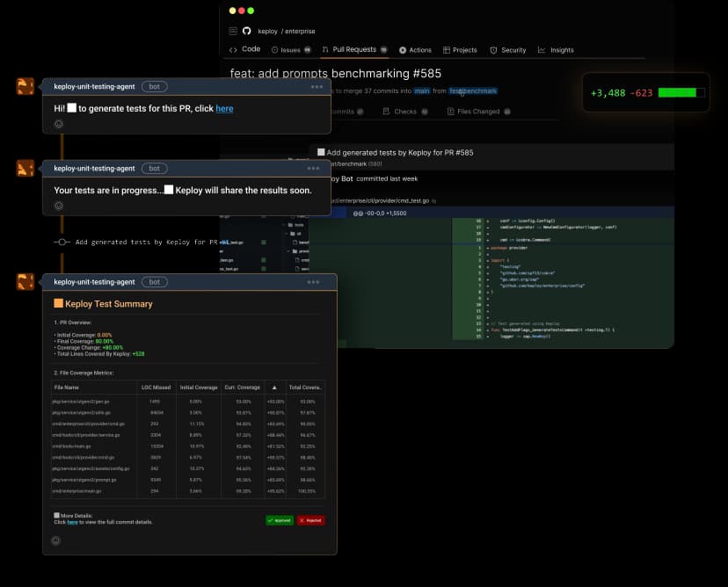Click the 'committed last week' text

387,178
